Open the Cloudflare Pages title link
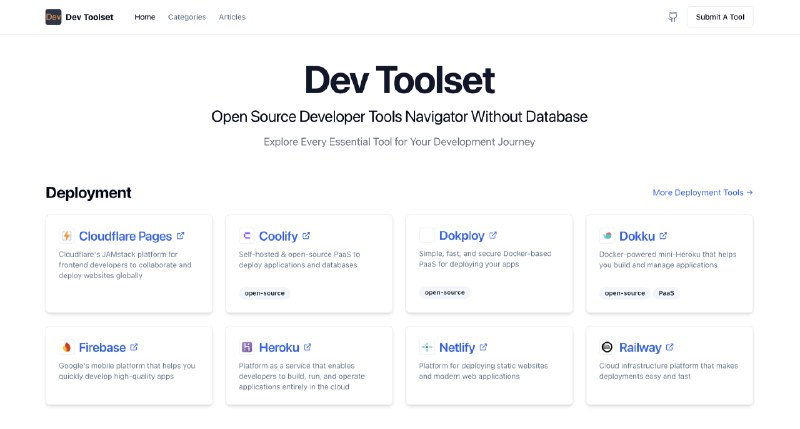Image resolution: width=800 pixels, height=429 pixels. click(x=126, y=236)
